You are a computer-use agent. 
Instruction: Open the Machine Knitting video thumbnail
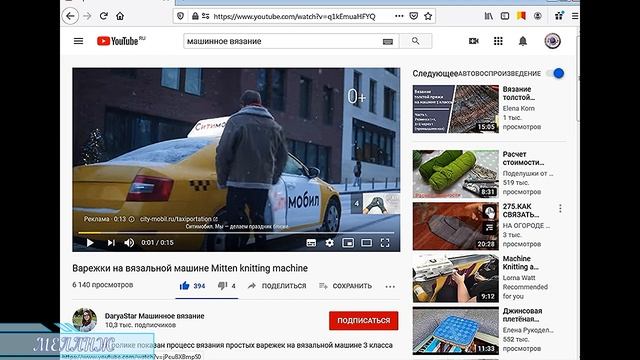pos(456,278)
